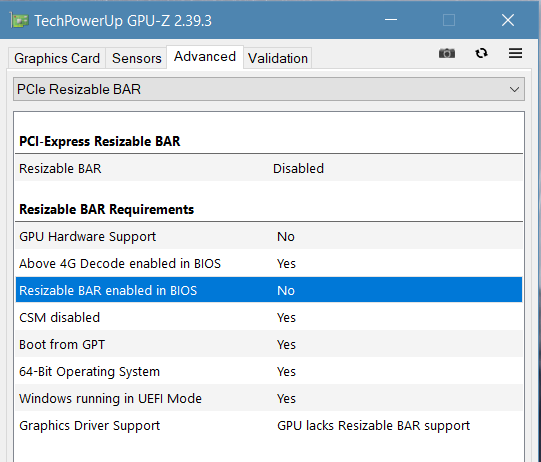Minimize the GPU-Z window
The height and width of the screenshot is (462, 541).
391,20
